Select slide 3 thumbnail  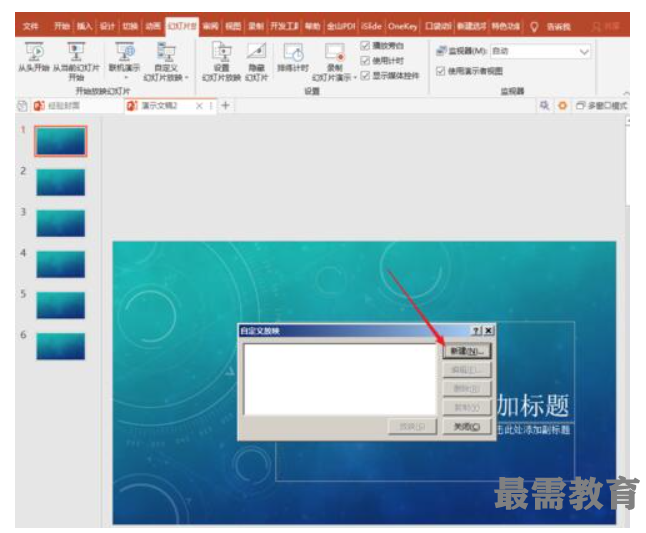[x=61, y=223]
